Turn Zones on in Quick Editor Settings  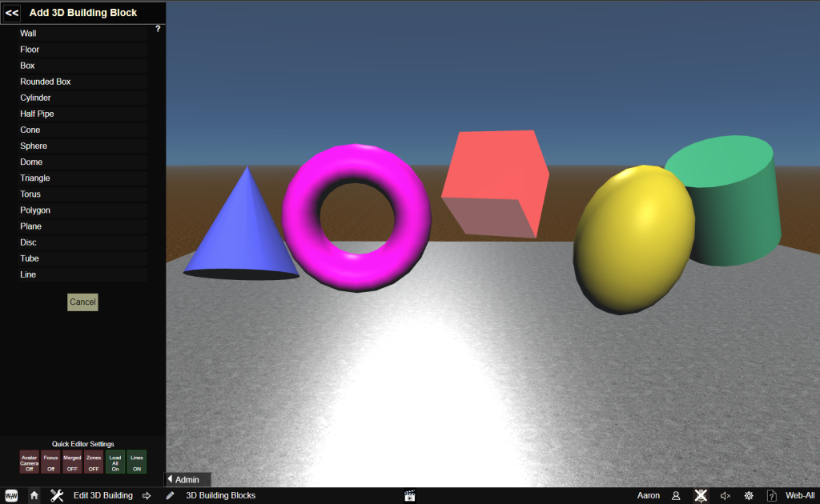click(93, 462)
